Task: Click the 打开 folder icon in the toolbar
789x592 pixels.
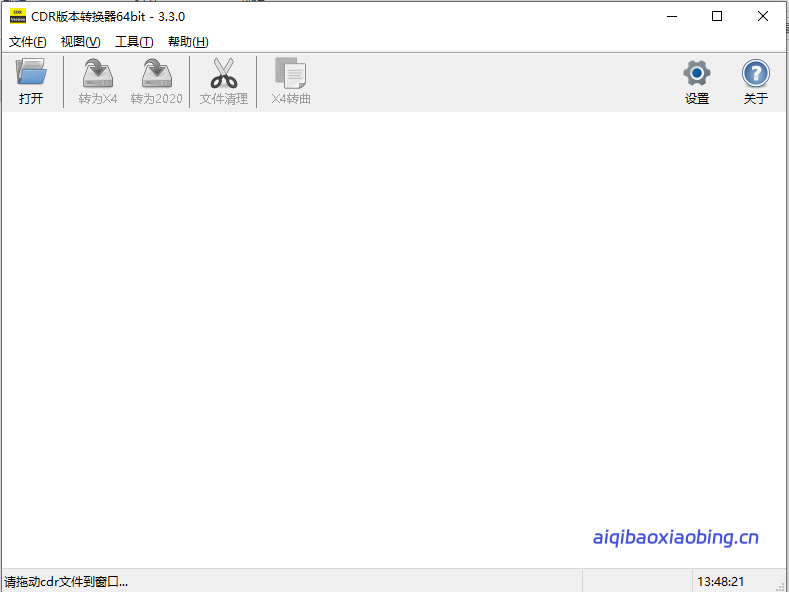Action: point(31,74)
